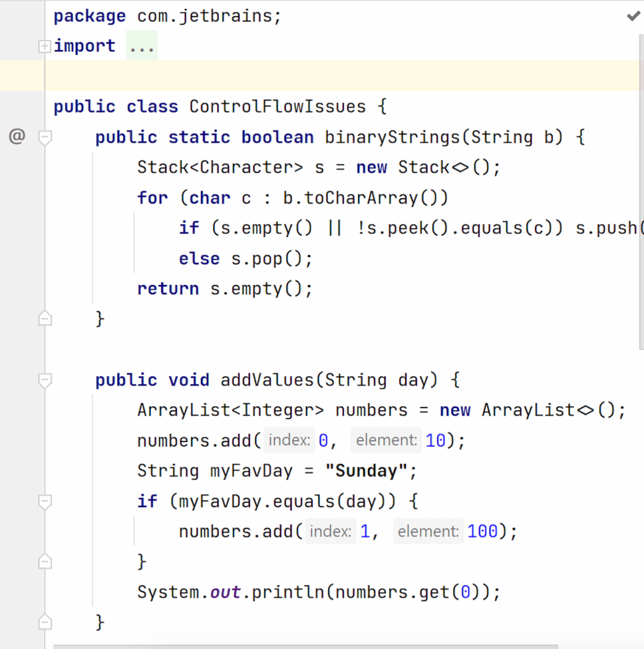
Task: Place caret in the highlighted empty line
Action: pos(298,76)
